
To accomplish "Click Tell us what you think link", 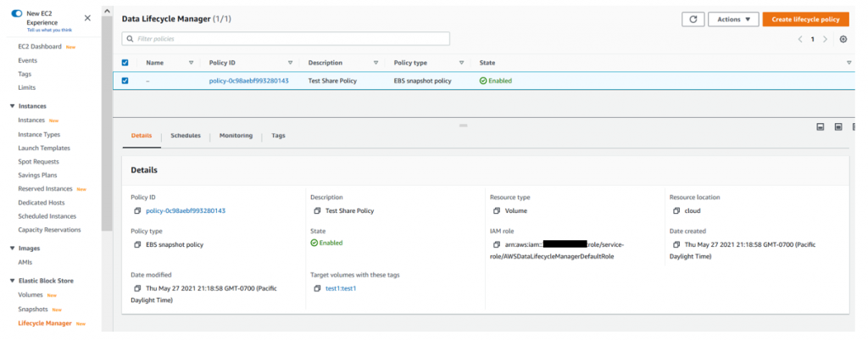I will [x=49, y=30].
